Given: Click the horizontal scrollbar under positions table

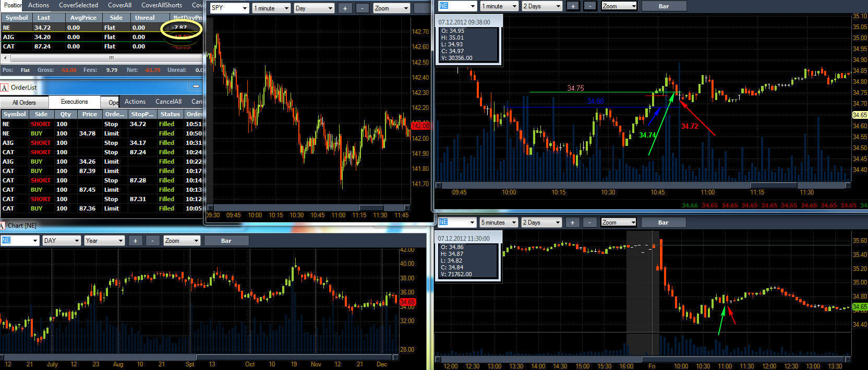Looking at the screenshot, I should click(x=106, y=58).
